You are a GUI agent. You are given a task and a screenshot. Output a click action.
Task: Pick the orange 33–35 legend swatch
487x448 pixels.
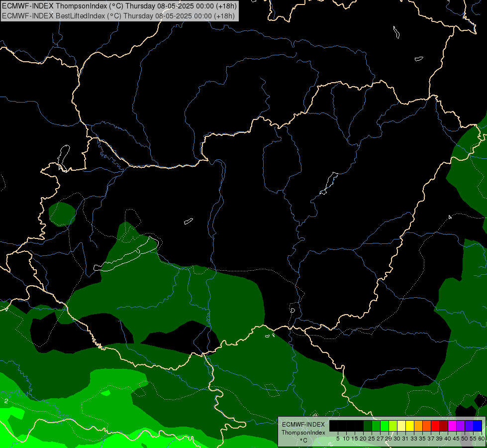click(x=418, y=426)
